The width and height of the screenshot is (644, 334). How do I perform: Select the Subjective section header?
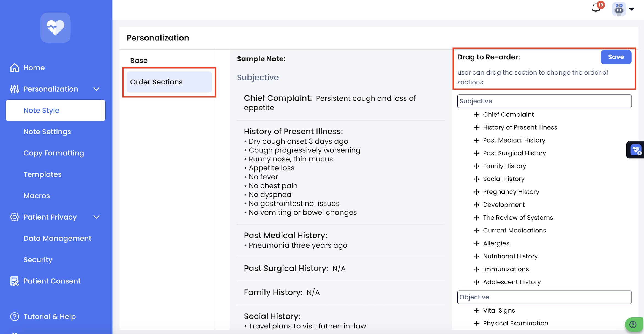(x=544, y=101)
